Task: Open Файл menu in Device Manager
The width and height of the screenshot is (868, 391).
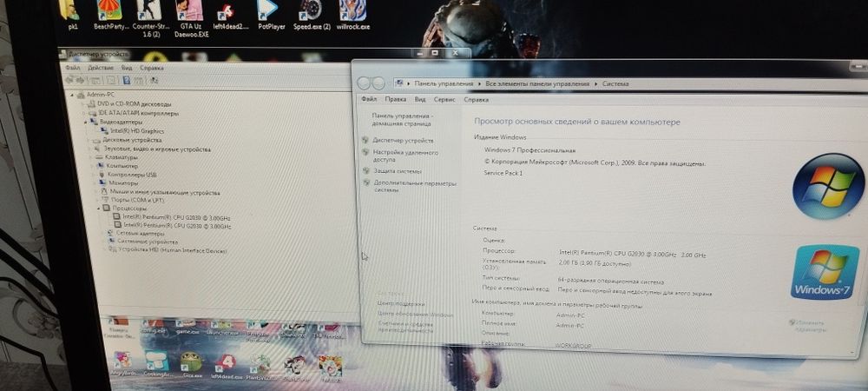Action: point(73,68)
